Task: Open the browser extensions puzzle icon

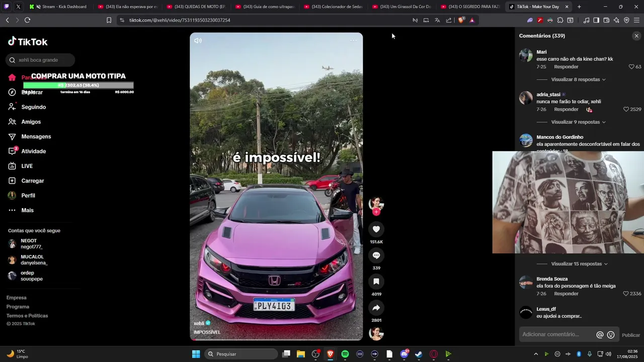Action: pyautogui.click(x=560, y=20)
